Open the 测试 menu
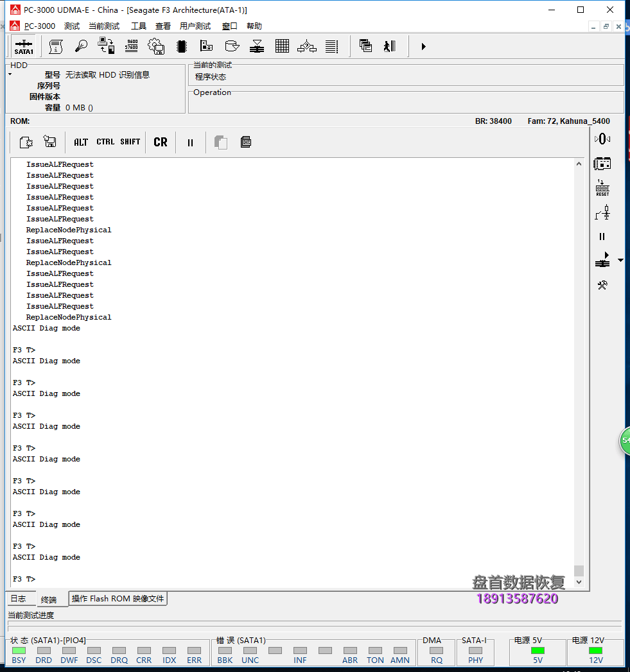 (x=72, y=26)
